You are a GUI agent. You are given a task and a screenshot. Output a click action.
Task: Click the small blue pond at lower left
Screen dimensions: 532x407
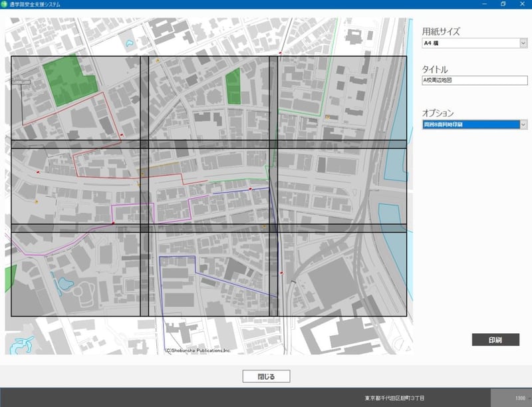pyautogui.click(x=65, y=285)
